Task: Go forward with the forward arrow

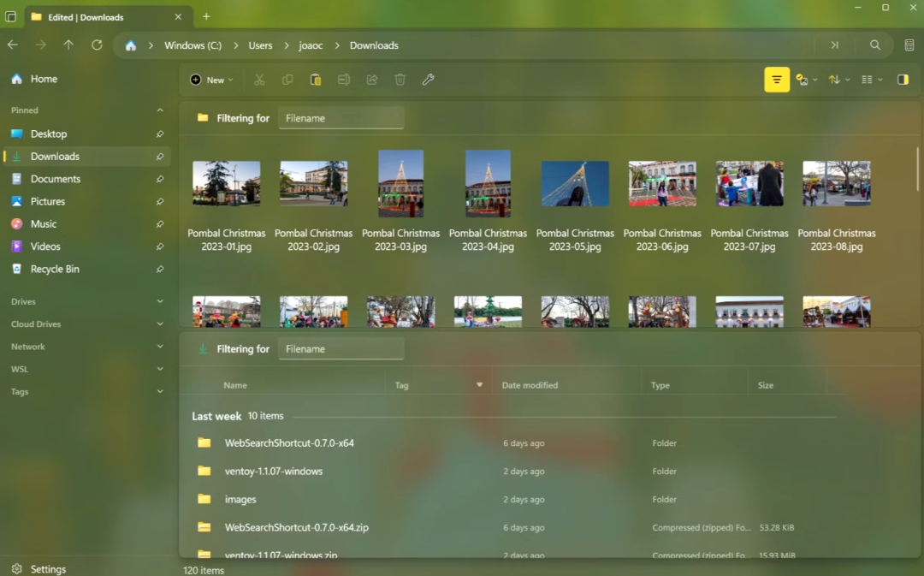Action: click(41, 45)
